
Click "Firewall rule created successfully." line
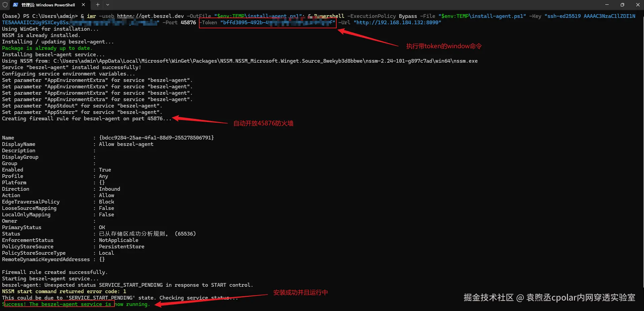55,272
